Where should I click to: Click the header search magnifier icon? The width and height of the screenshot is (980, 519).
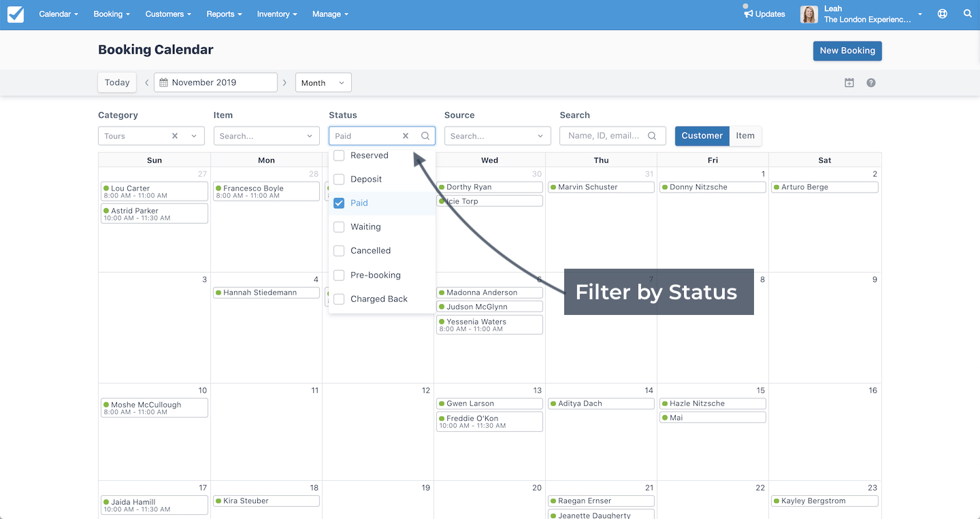pyautogui.click(x=968, y=14)
